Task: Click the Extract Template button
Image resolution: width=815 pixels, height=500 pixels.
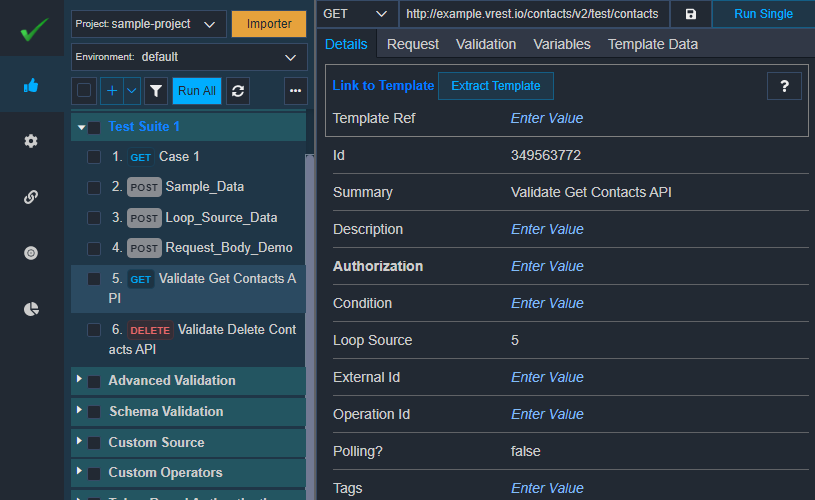Action: (495, 86)
